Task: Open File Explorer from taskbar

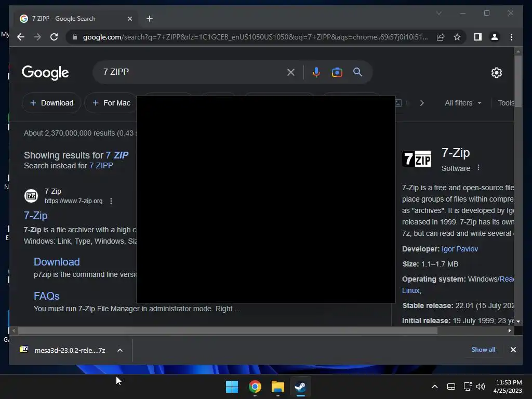Action: point(277,387)
